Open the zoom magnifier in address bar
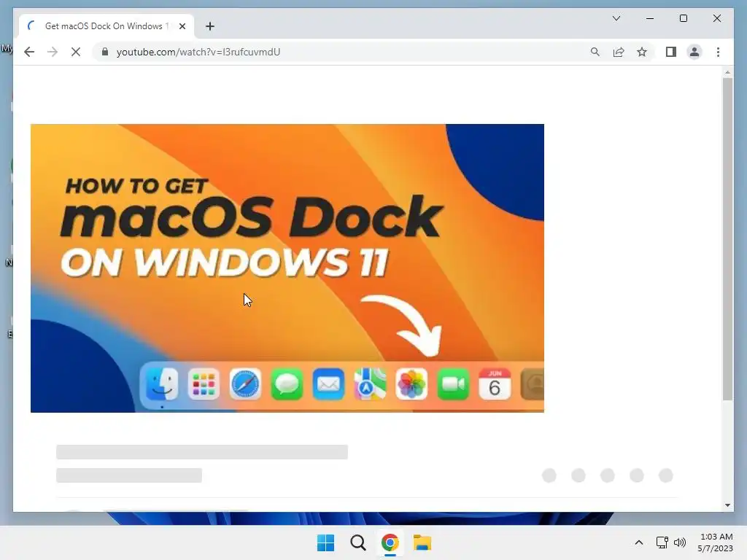 [x=595, y=52]
